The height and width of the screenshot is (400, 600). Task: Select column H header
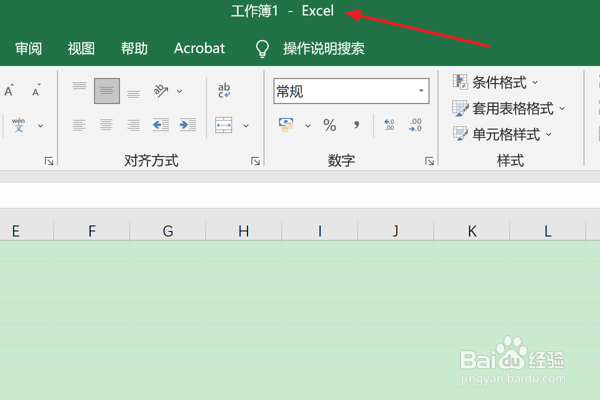(243, 230)
